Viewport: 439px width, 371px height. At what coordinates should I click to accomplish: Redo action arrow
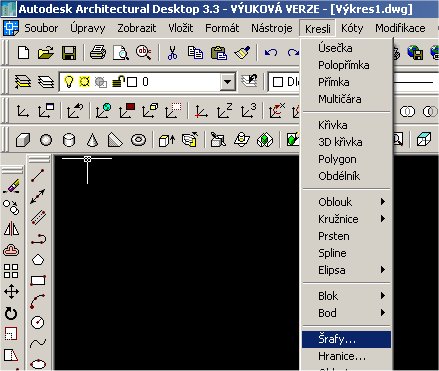pos(293,53)
